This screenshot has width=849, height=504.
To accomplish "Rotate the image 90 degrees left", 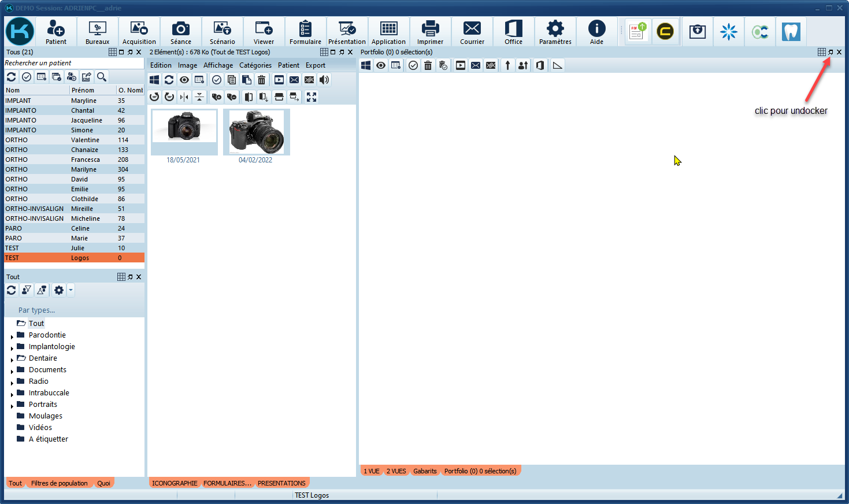I will (x=154, y=97).
